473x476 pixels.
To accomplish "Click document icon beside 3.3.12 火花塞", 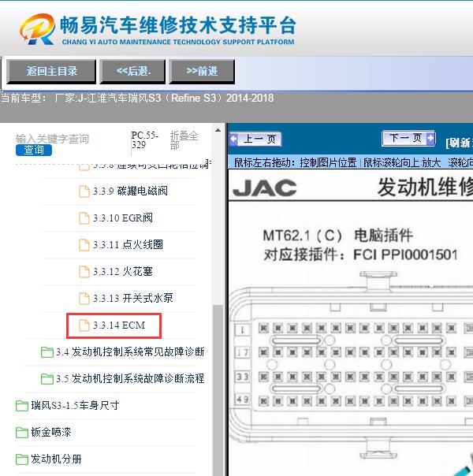I will 84,272.
